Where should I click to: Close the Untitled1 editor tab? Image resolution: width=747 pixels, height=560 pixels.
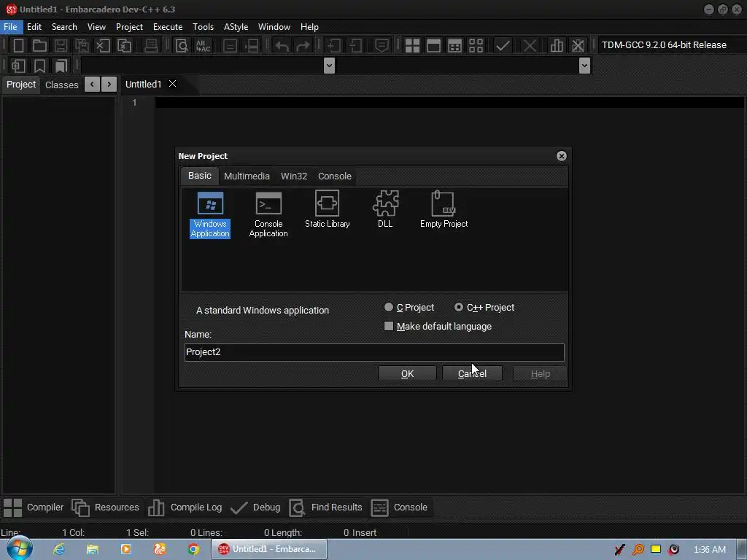[172, 84]
